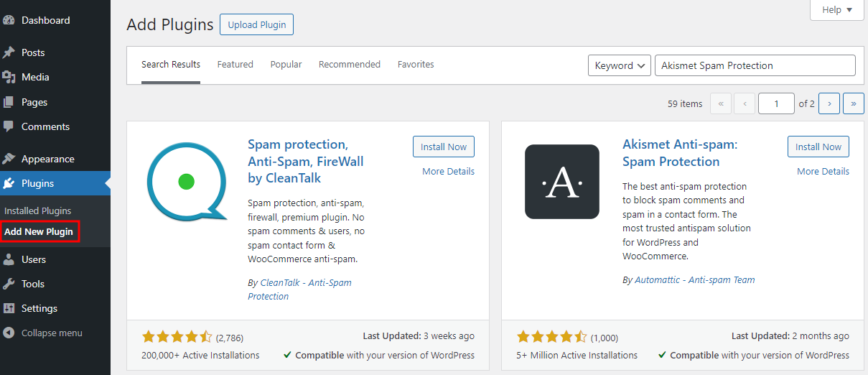Viewport: 868px width, 375px height.
Task: Click the Settings sliders icon
Action: [x=9, y=308]
